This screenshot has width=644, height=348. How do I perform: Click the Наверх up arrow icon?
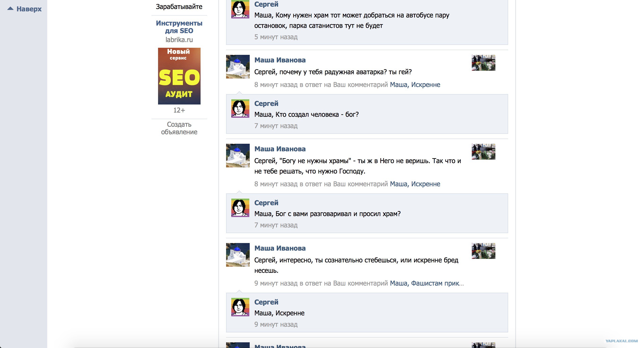click(10, 9)
